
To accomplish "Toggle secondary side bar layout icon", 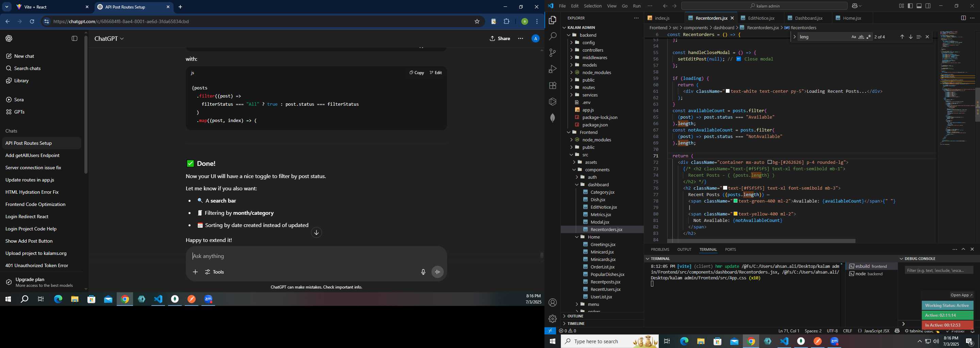I will 928,6.
